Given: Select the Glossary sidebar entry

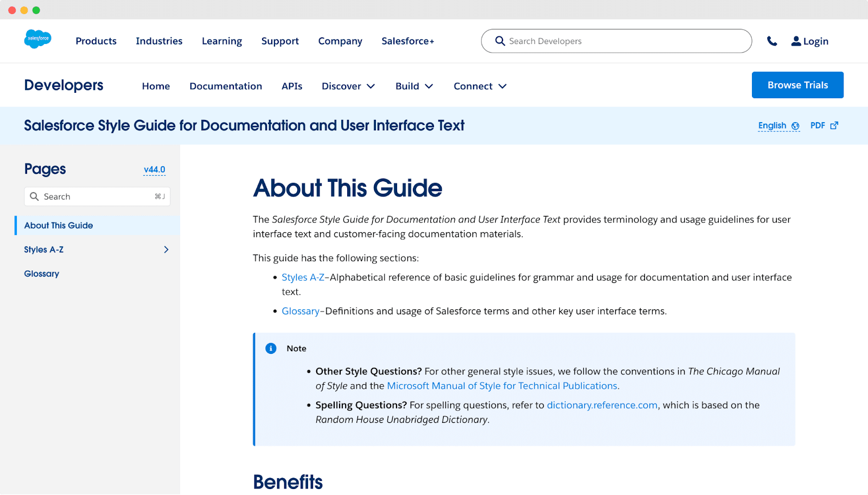Looking at the screenshot, I should pos(41,274).
